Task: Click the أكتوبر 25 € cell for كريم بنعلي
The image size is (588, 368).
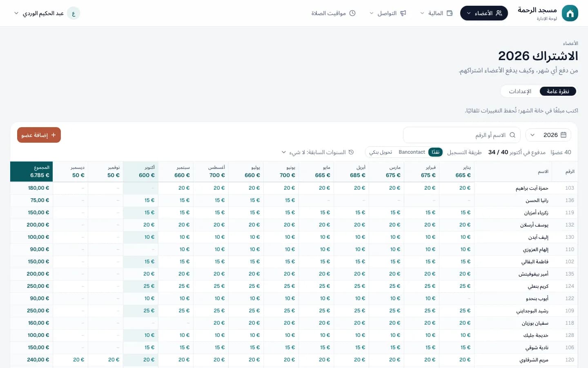Action: (140, 286)
